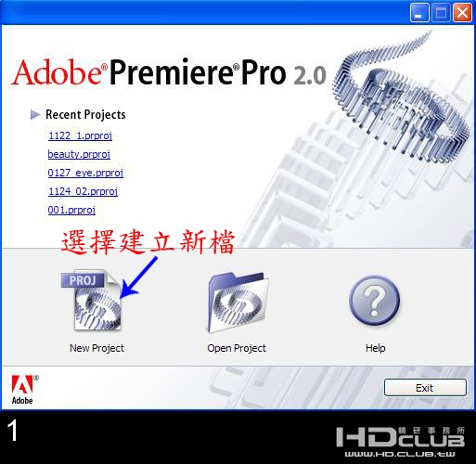This screenshot has height=464, width=476.
Task: Click the Adobe logo in bottom corner
Action: tap(25, 390)
